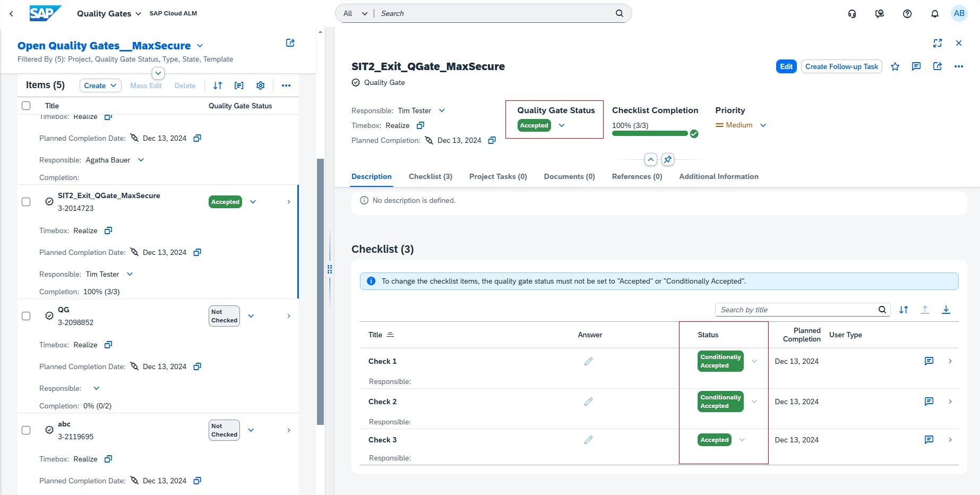Toggle the select-all checkbox in header

(x=26, y=106)
